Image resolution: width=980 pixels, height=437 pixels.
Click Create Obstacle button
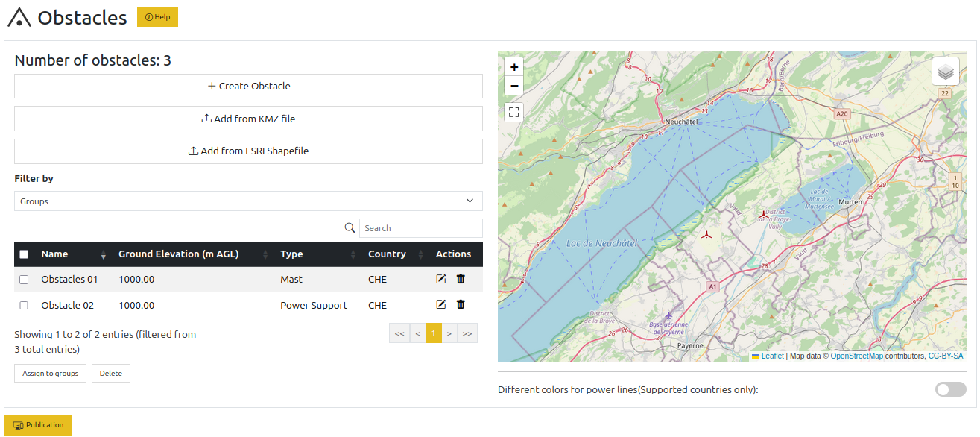click(248, 86)
